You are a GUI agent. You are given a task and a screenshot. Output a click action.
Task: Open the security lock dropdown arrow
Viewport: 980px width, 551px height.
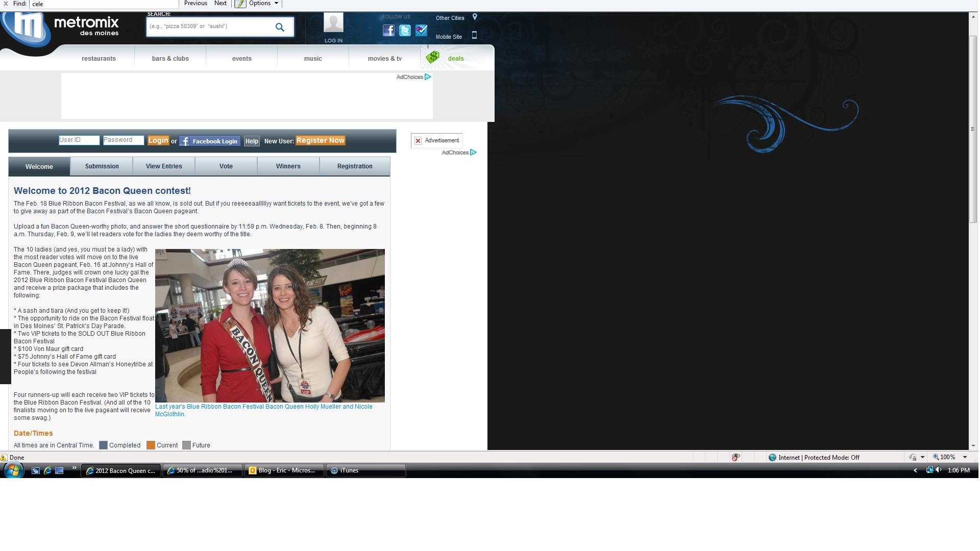click(922, 458)
